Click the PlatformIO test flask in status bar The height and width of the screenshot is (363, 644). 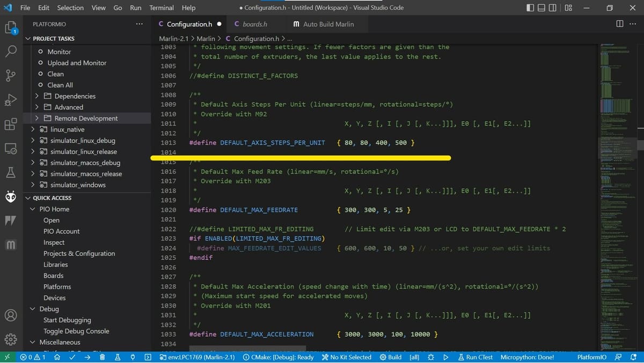(118, 357)
